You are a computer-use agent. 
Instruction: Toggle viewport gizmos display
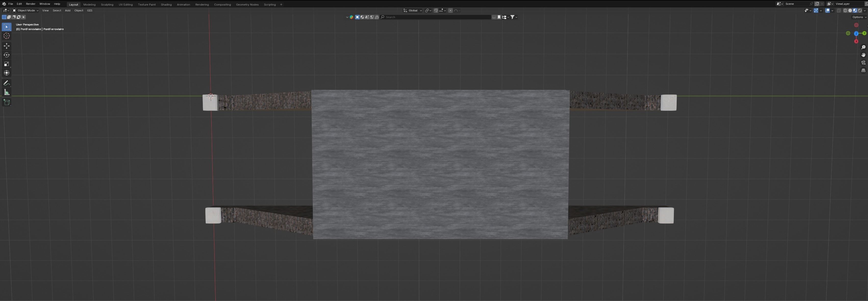click(x=816, y=10)
